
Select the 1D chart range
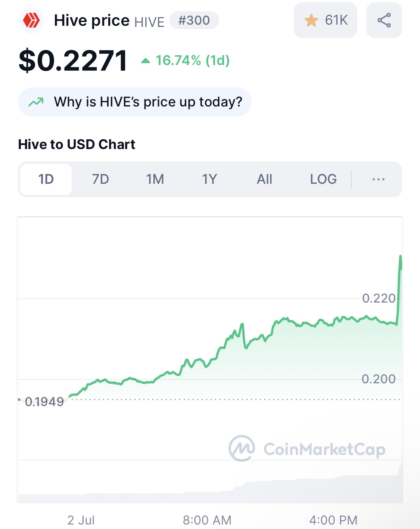tap(46, 179)
